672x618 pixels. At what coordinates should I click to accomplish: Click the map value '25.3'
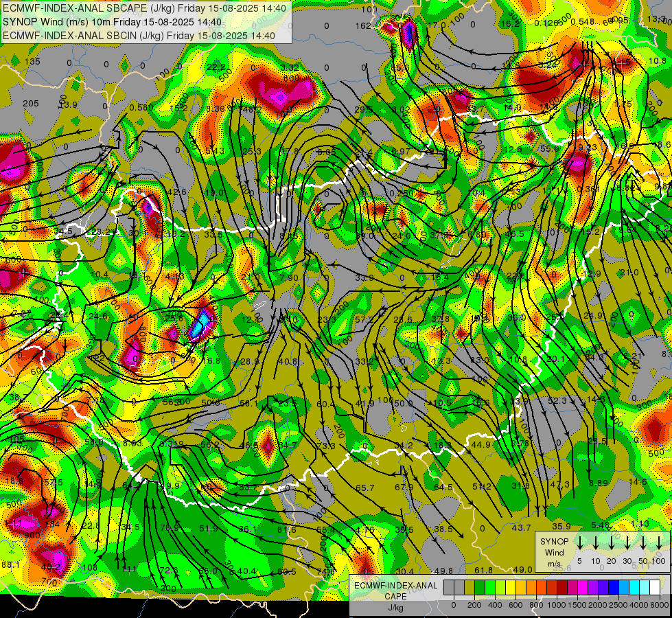tap(252, 151)
